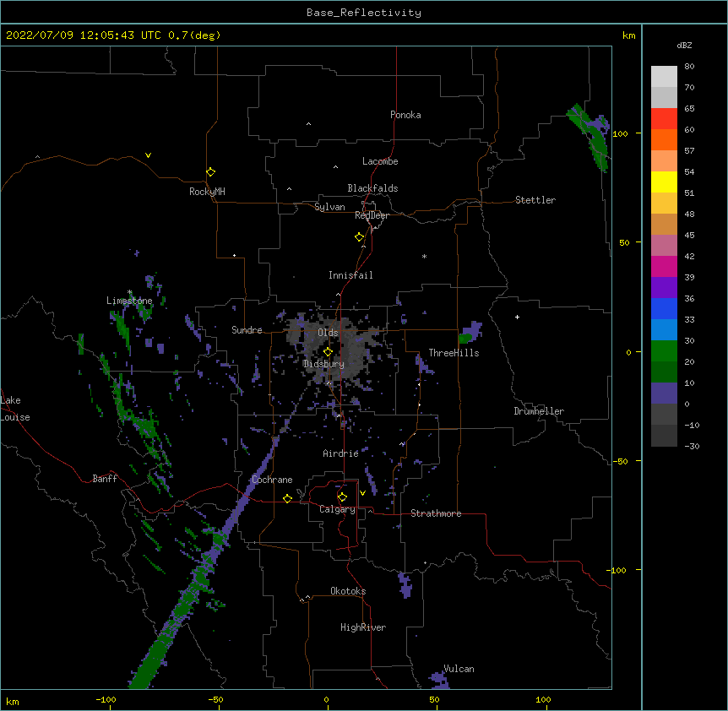Select the orange 57-60 dBZ legend swatch
Image resolution: width=728 pixels, height=711 pixels.
[664, 139]
